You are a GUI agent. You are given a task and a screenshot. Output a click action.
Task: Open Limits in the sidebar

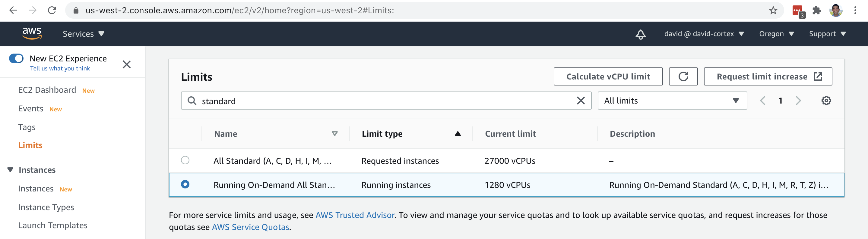pos(30,145)
